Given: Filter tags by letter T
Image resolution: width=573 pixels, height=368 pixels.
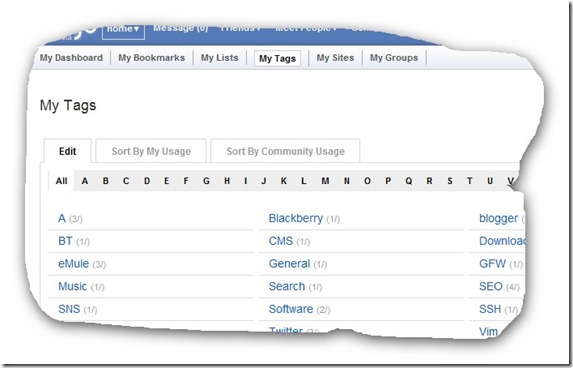Looking at the screenshot, I should [x=470, y=181].
